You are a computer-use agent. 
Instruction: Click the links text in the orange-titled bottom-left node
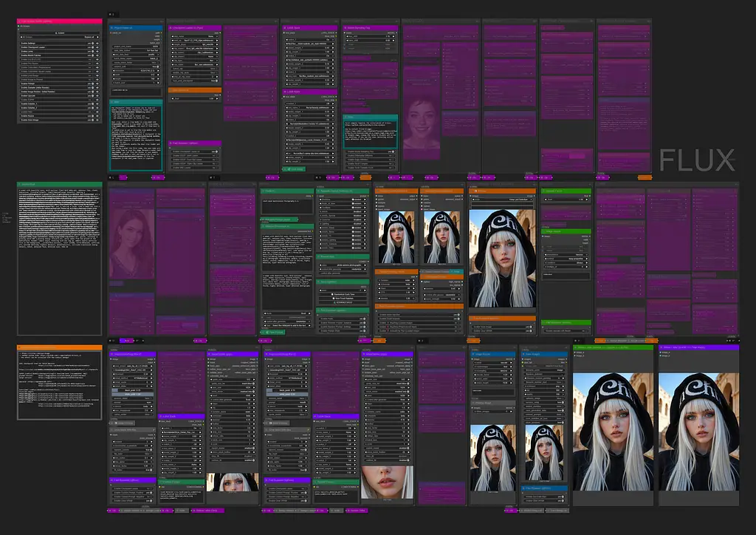[x=60, y=380]
